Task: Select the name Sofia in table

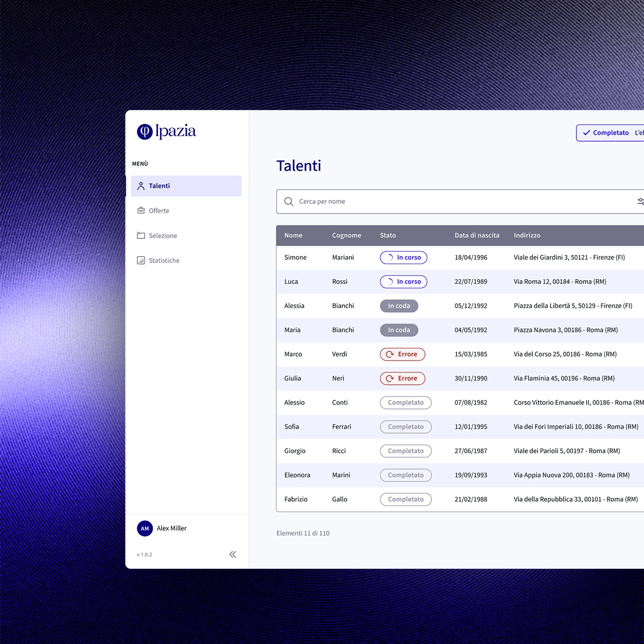Action: click(292, 427)
